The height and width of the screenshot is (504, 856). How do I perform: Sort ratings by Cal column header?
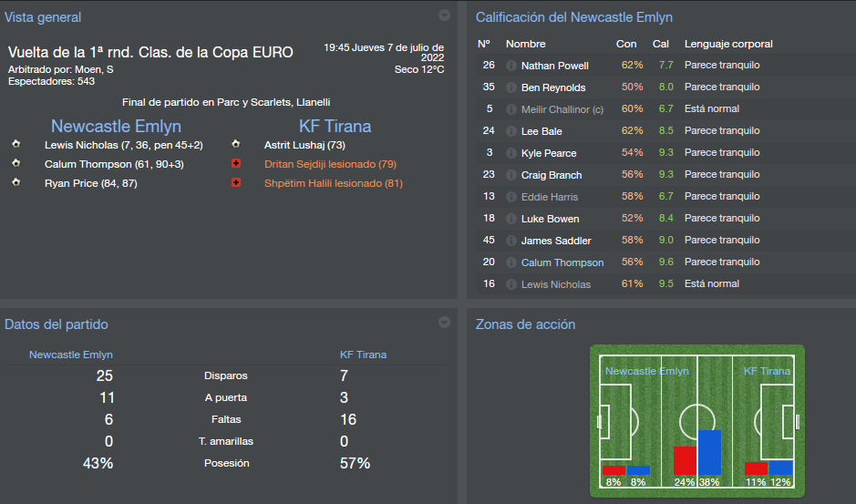click(661, 44)
